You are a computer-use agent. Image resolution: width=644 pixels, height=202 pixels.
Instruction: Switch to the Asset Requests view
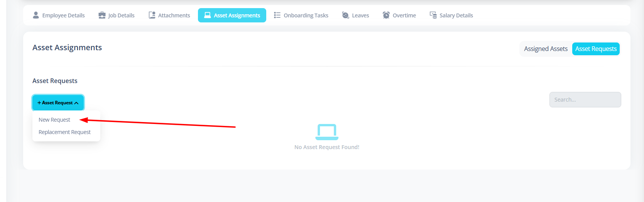(x=596, y=49)
